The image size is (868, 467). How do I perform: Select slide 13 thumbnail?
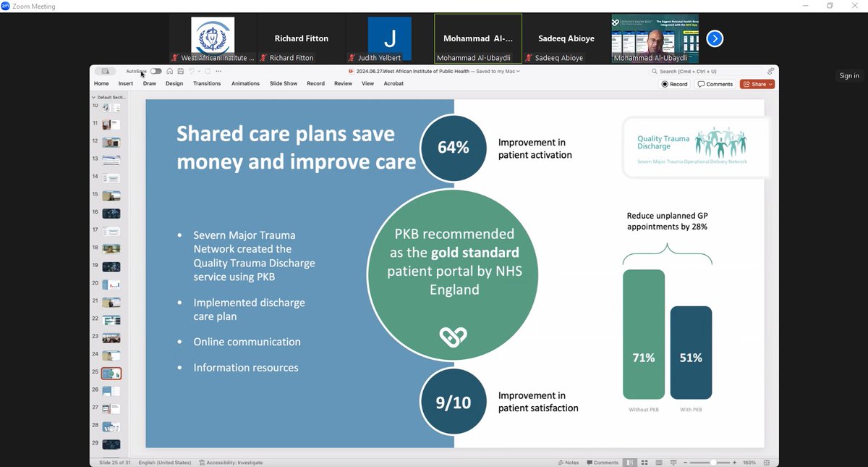pos(111,159)
